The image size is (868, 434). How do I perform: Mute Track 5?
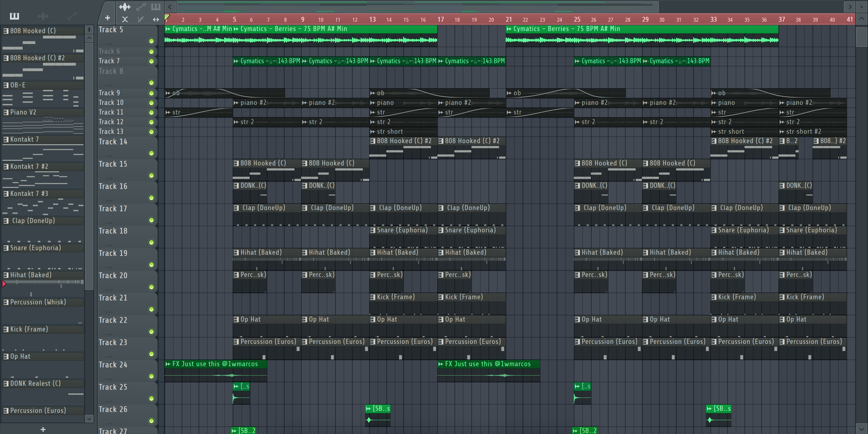coord(151,41)
